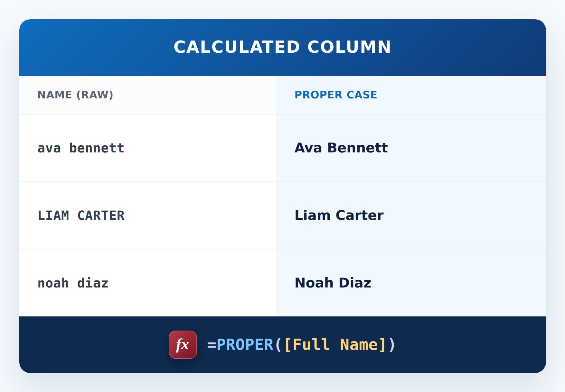This screenshot has height=392, width=565.
Task: Click the word 'CARTER' in raw column
Action: 101,215
